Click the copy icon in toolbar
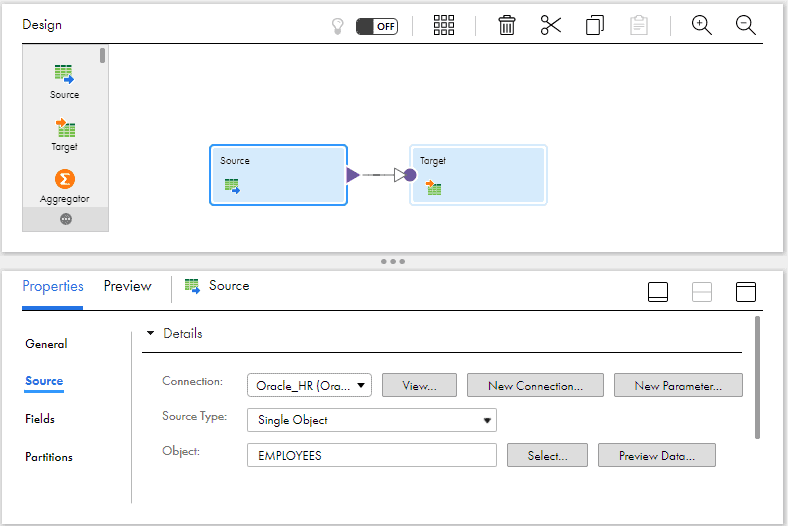Screen dimensions: 788x526 [595, 25]
